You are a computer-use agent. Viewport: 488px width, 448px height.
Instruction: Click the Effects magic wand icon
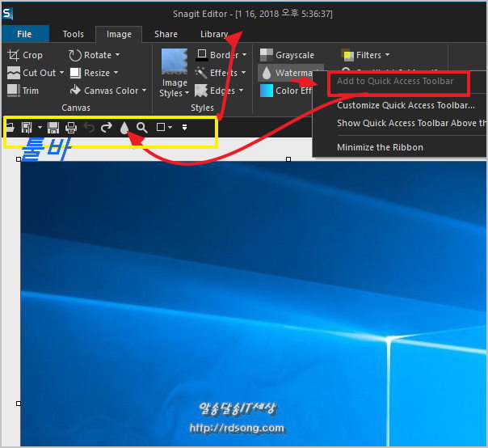(201, 73)
